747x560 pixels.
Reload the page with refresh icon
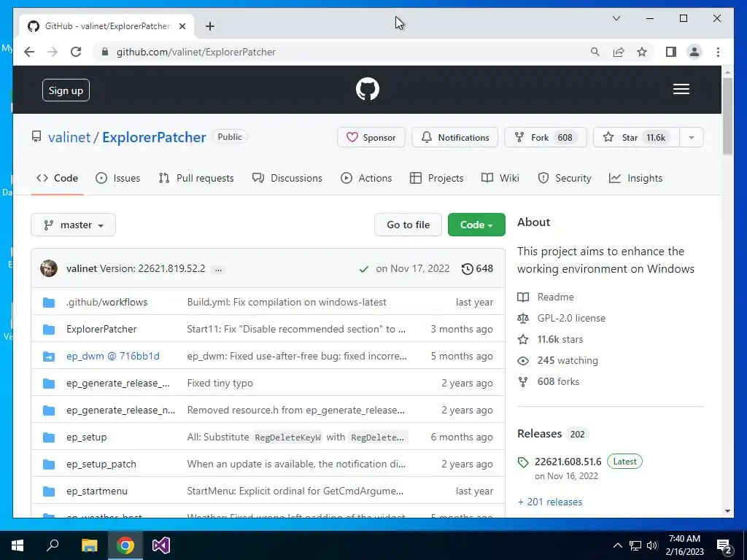point(76,52)
